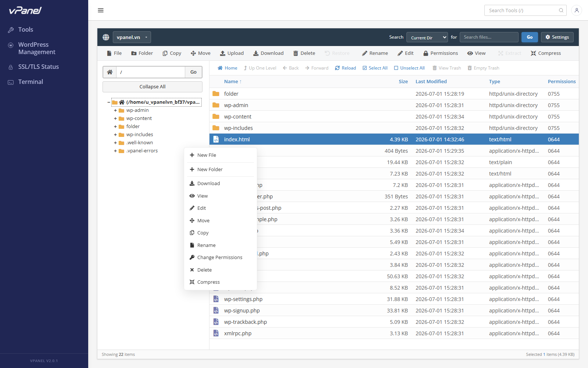The image size is (588, 368).
Task: Create a new File from the toolbar
Action: 114,53
